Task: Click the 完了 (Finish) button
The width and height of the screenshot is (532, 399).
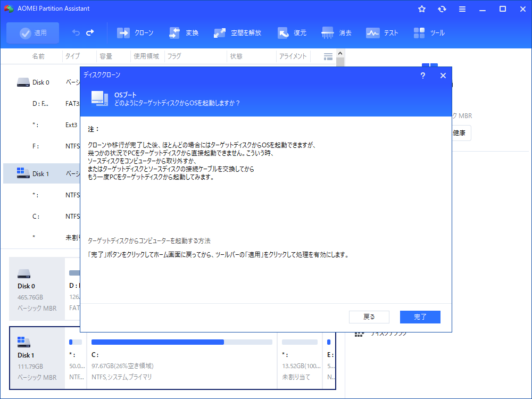Action: tap(420, 317)
